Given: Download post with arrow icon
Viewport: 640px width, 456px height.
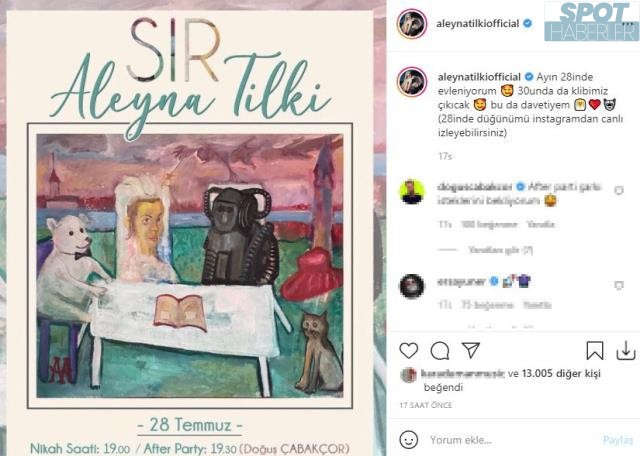Looking at the screenshot, I should click(626, 351).
